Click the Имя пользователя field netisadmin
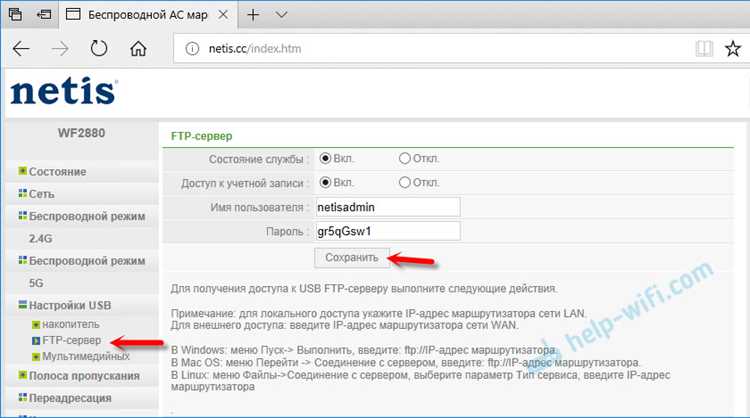 pos(387,207)
